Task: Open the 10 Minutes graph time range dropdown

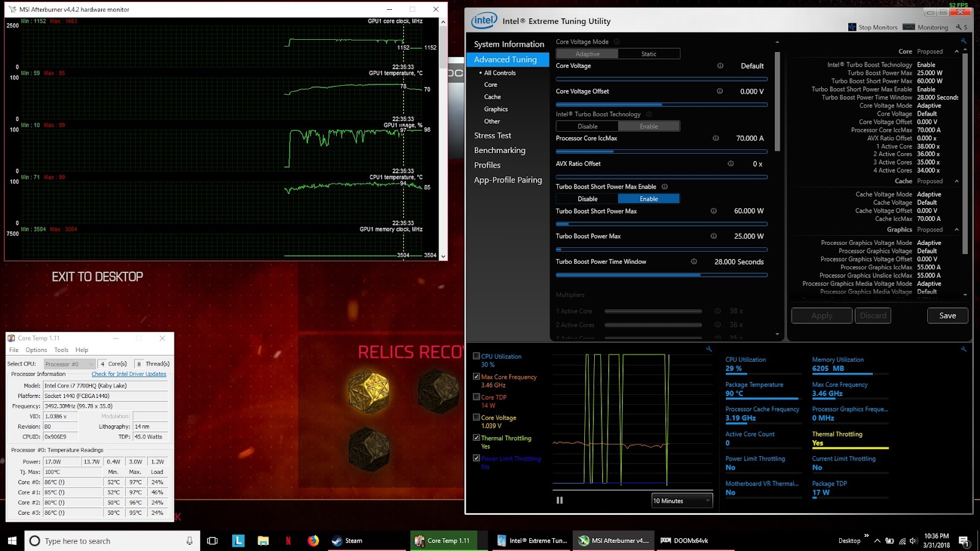Action: tap(682, 501)
